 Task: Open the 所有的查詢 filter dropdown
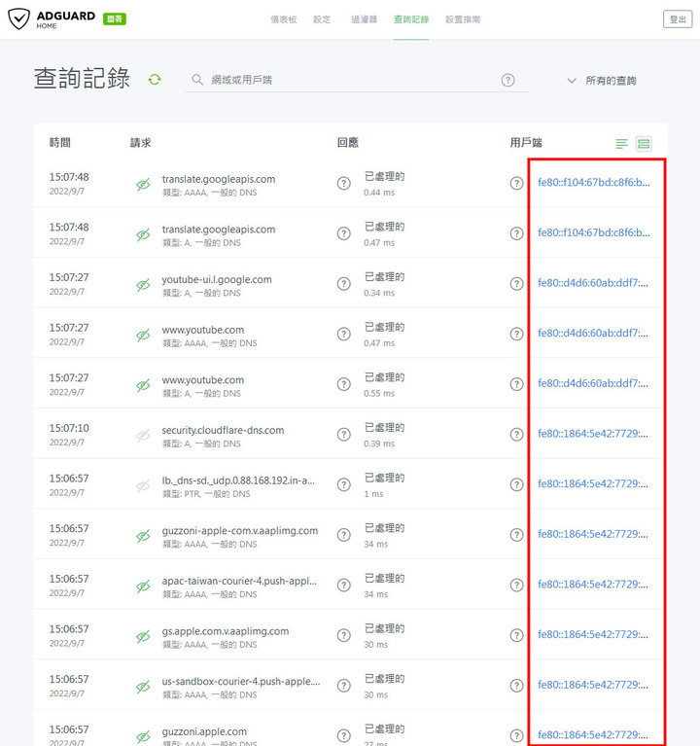tap(602, 81)
